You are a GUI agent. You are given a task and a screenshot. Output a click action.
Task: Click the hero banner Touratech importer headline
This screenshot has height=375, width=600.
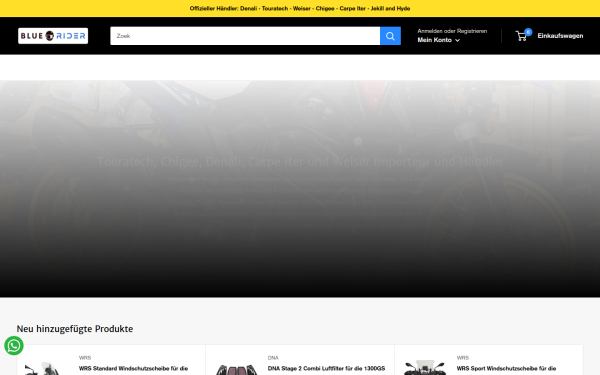300,161
